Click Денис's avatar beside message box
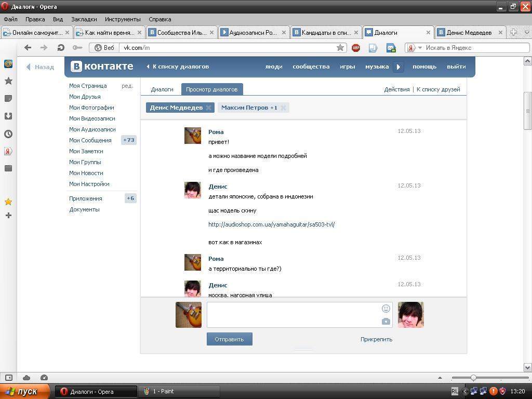The height and width of the screenshot is (399, 532). coord(410,315)
